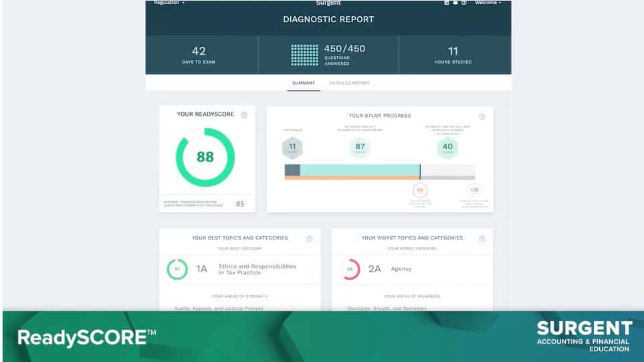
Task: Click the middle icon in top-right header
Action: click(455, 3)
